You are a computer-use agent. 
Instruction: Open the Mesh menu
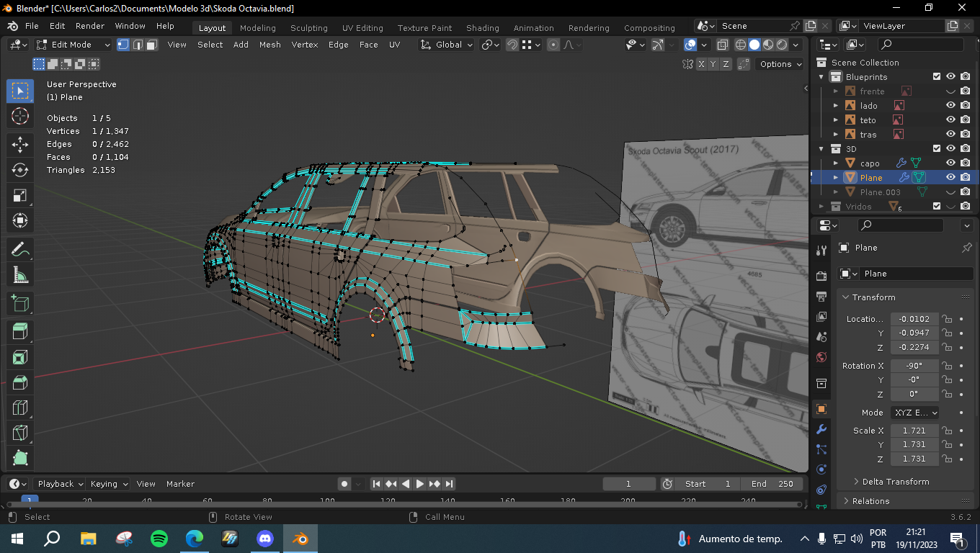pyautogui.click(x=269, y=45)
